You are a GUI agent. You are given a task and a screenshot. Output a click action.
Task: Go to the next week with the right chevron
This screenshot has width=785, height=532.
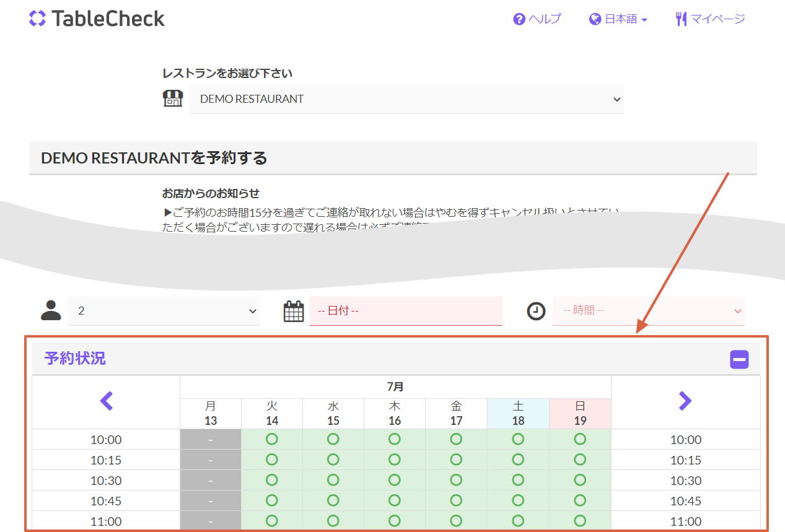685,401
